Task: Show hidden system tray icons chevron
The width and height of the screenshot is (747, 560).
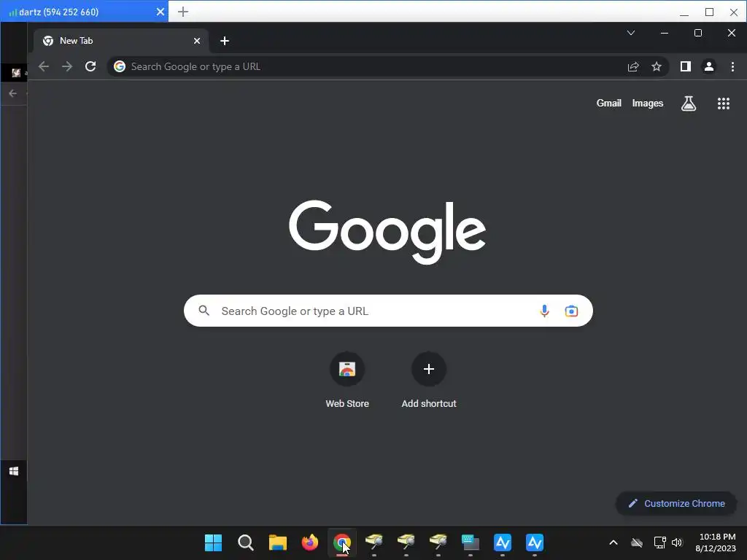Action: (614, 542)
